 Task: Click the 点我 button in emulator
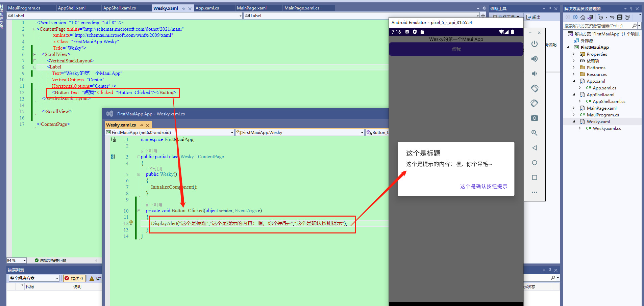456,49
